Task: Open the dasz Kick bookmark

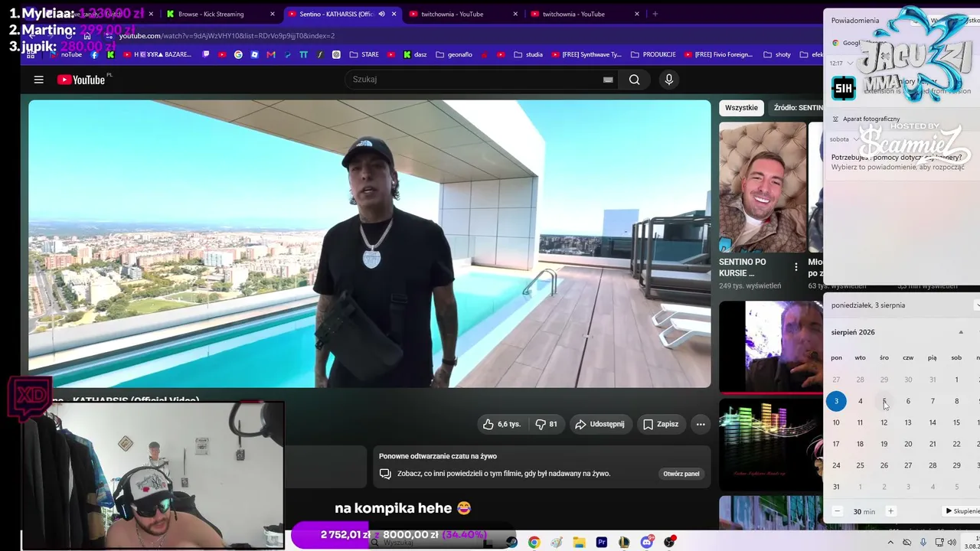Action: pos(414,54)
